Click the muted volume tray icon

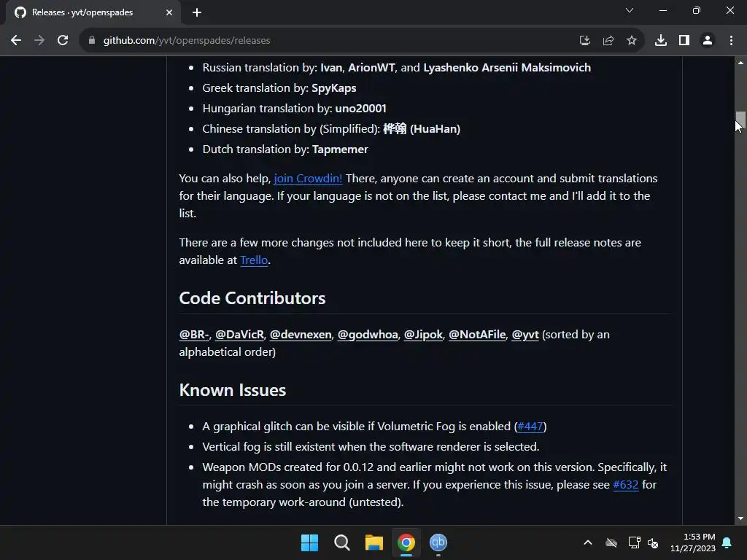point(653,542)
